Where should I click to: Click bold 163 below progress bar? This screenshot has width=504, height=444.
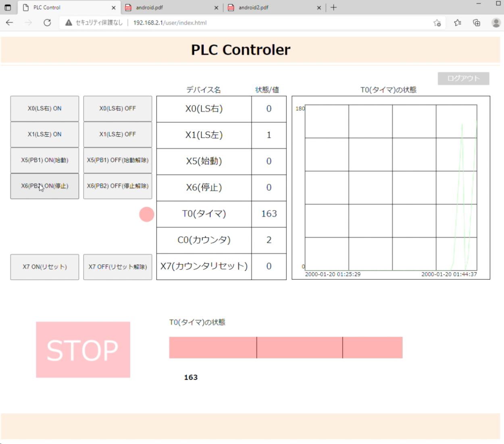point(191,377)
